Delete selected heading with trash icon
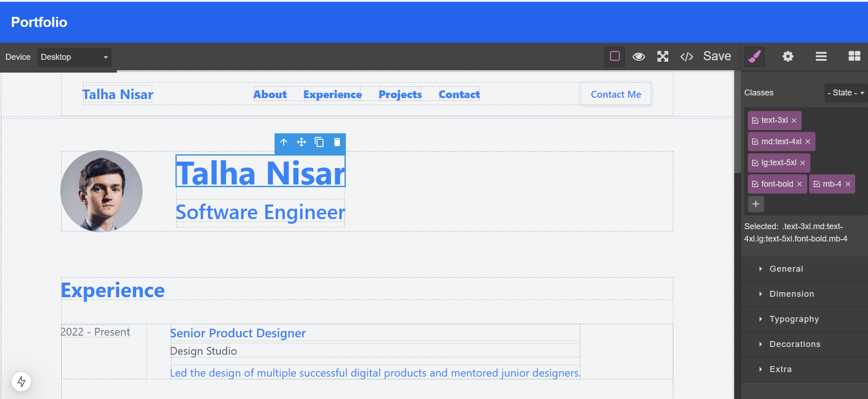868x399 pixels. click(337, 142)
